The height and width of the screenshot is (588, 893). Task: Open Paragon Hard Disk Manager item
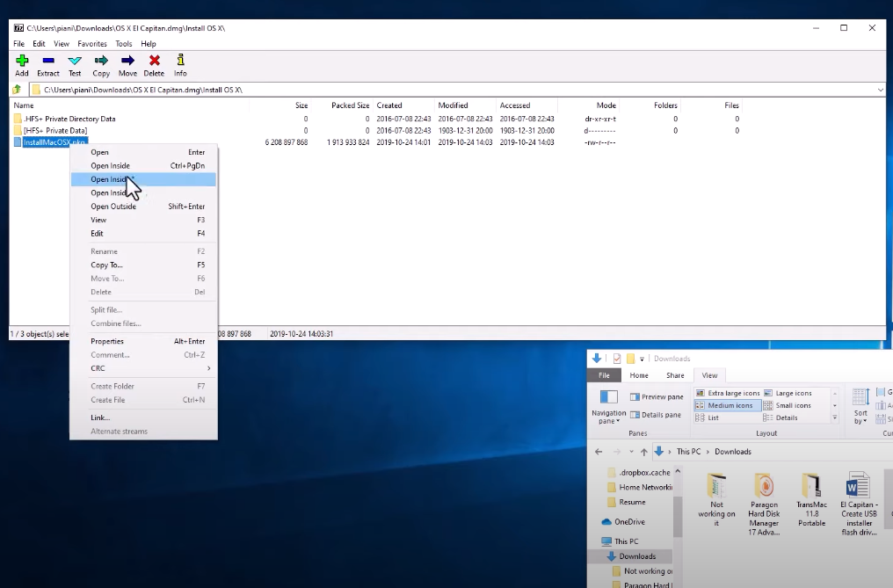click(764, 505)
